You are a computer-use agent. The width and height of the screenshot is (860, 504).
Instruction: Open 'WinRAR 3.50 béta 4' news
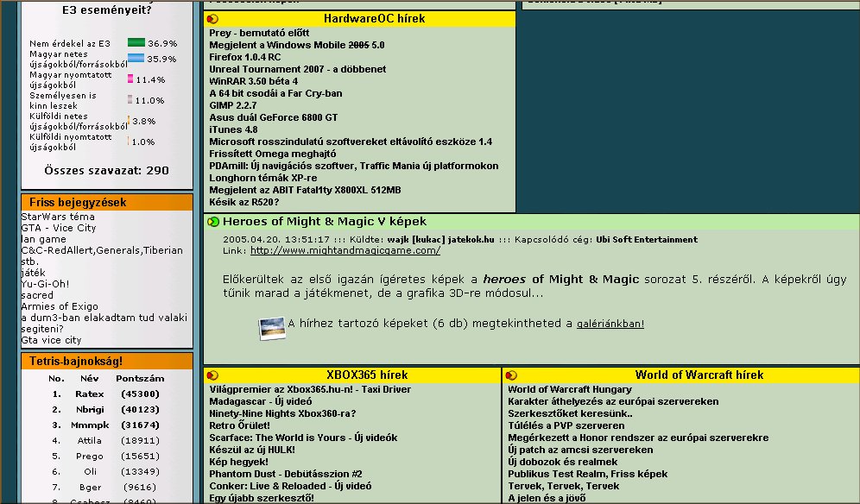[253, 81]
